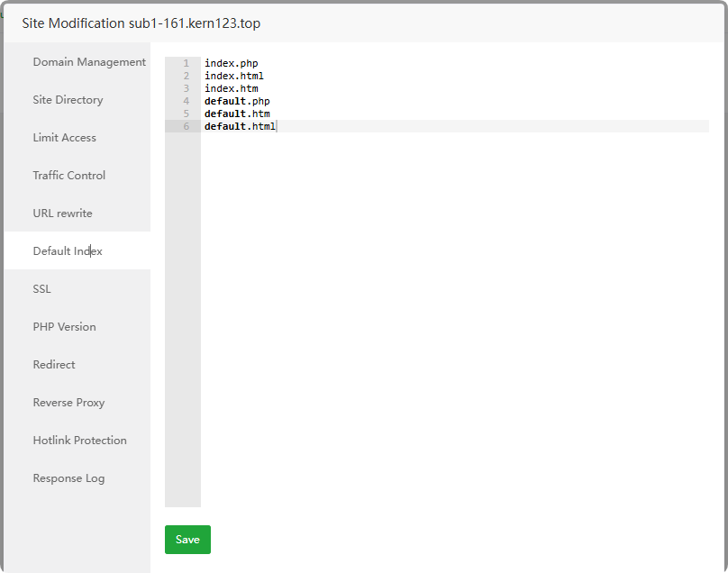Open the Limit Access section

(65, 138)
